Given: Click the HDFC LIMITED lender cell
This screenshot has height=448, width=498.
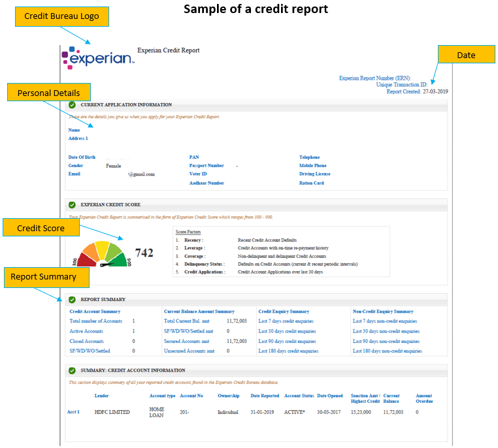Looking at the screenshot, I should 112,412.
